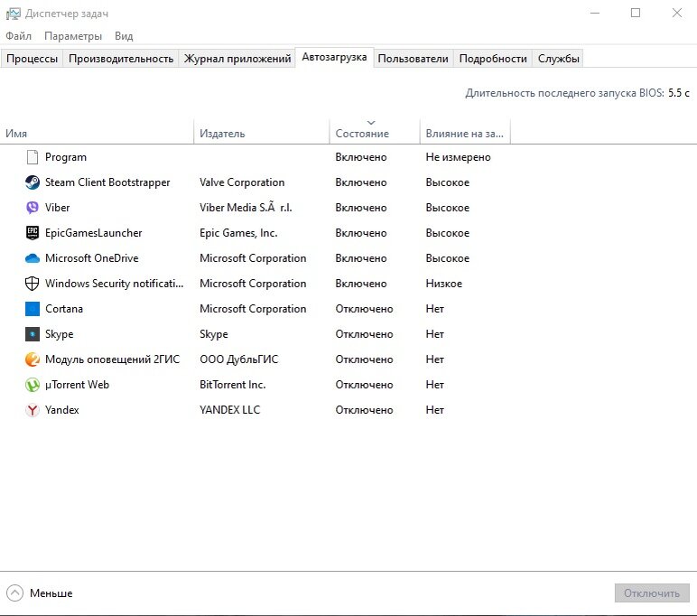
Task: Click the Yandex browser icon
Action: [x=32, y=410]
